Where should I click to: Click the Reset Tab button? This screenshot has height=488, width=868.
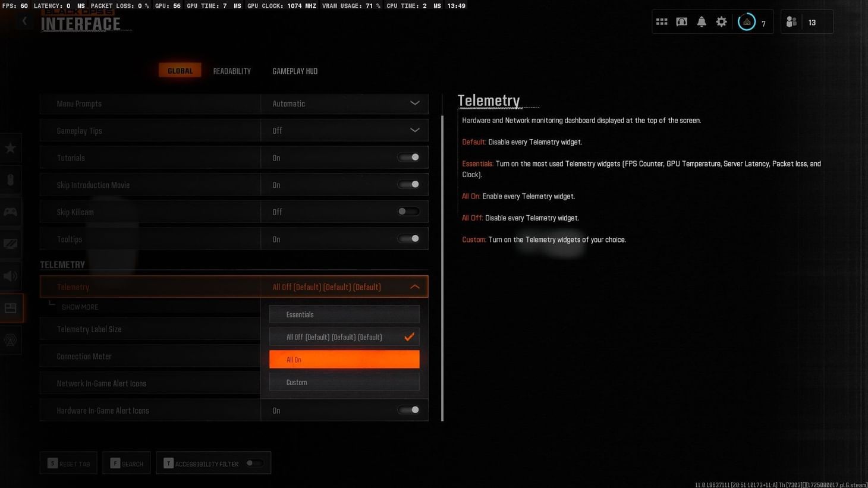point(68,463)
